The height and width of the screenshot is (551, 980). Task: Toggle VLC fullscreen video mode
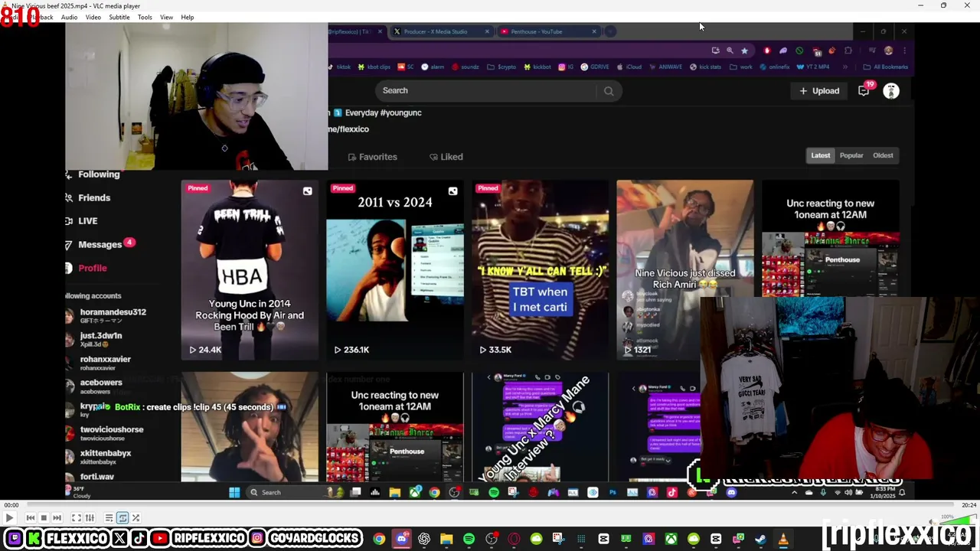(77, 518)
